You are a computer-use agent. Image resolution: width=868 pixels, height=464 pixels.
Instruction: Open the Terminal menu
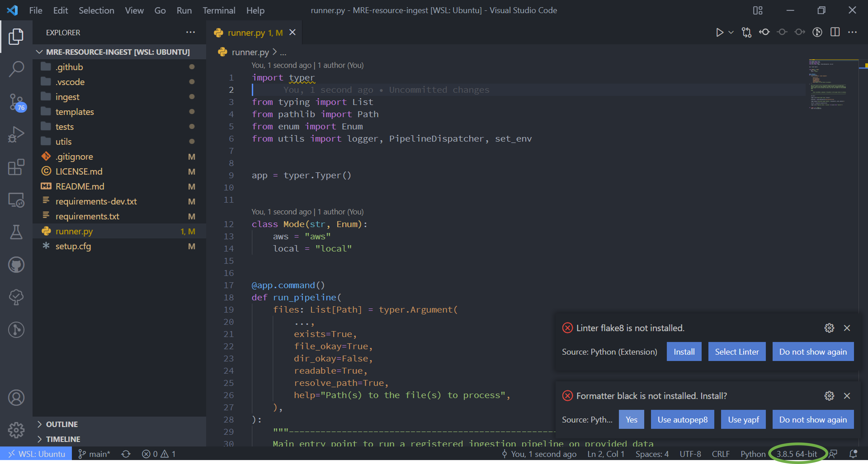[x=219, y=10]
